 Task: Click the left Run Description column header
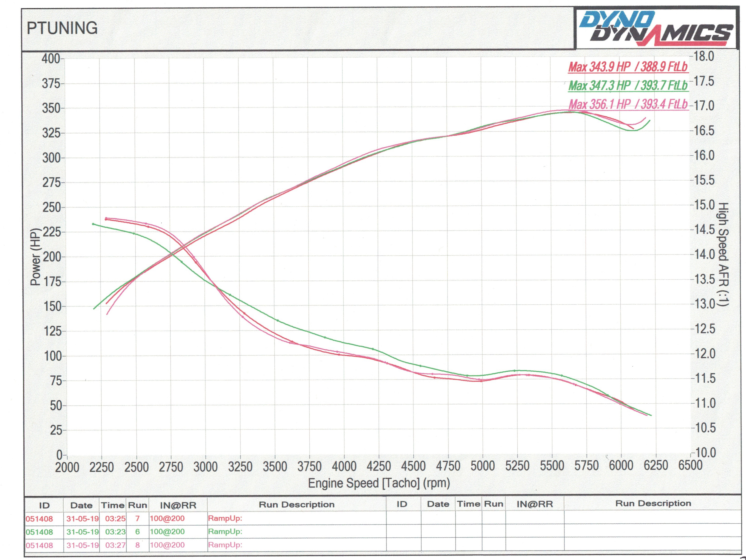(x=296, y=505)
